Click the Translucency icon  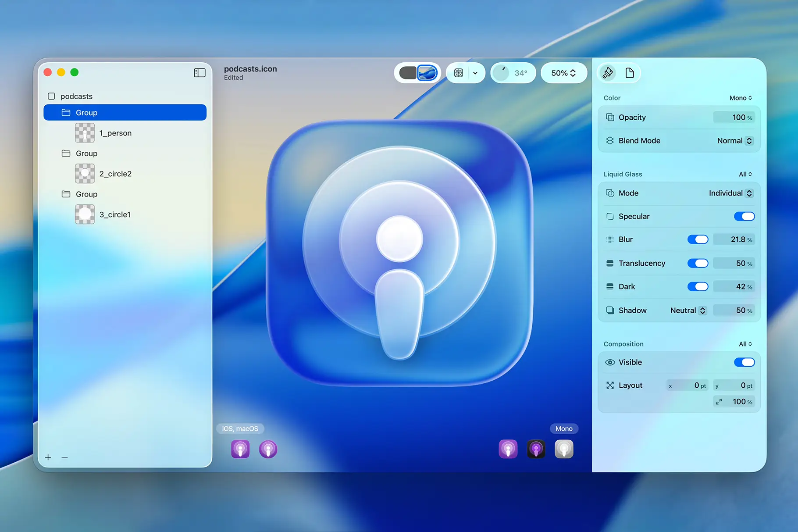pos(610,263)
